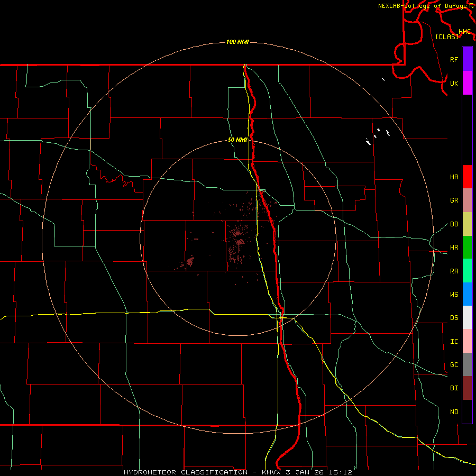Click the blue WS legend swatch
476x476 pixels.
point(467,294)
